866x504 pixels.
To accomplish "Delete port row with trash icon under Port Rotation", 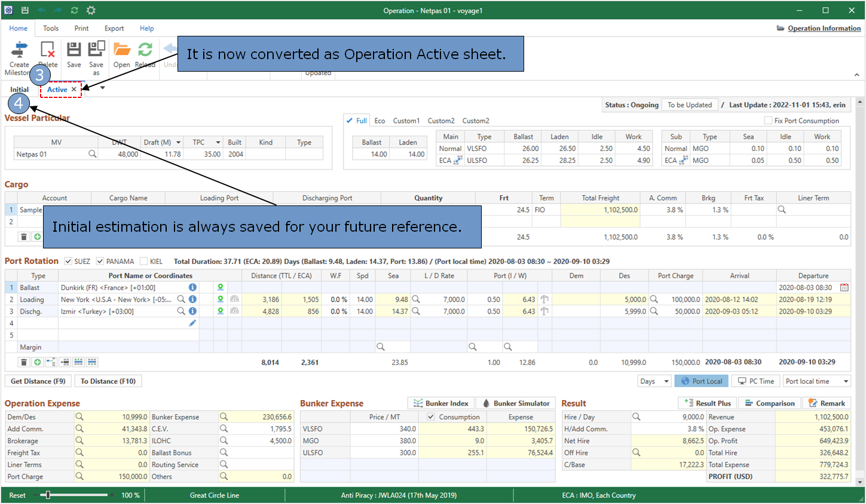I will [x=24, y=362].
